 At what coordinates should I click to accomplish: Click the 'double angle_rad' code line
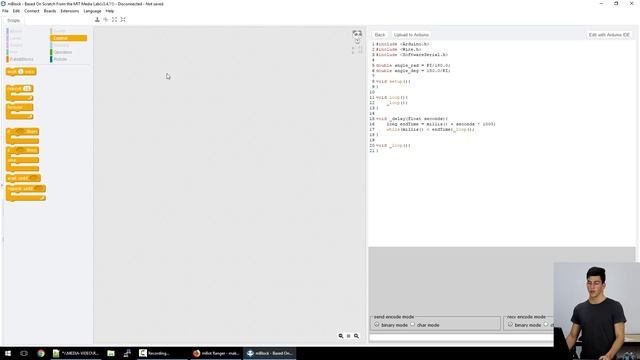[x=413, y=65]
